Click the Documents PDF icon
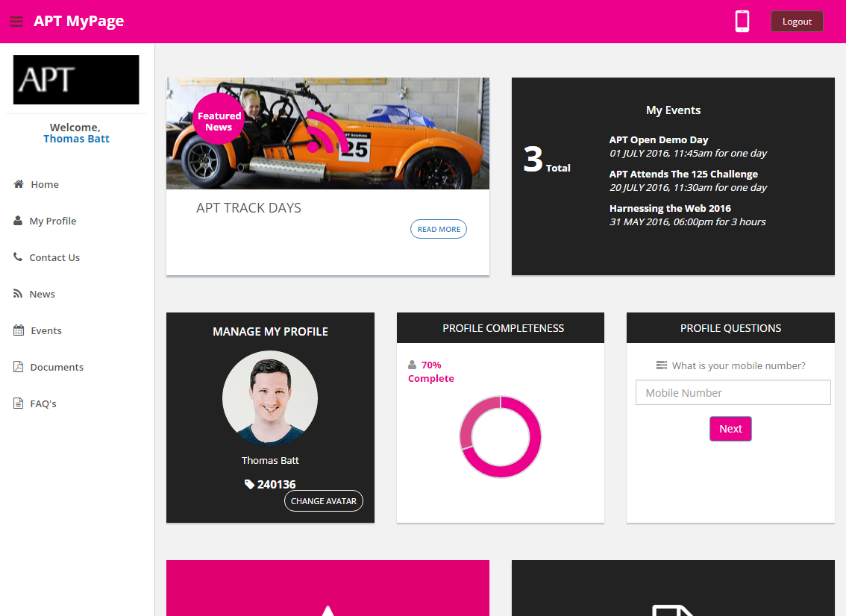The height and width of the screenshot is (616, 846). tap(19, 367)
